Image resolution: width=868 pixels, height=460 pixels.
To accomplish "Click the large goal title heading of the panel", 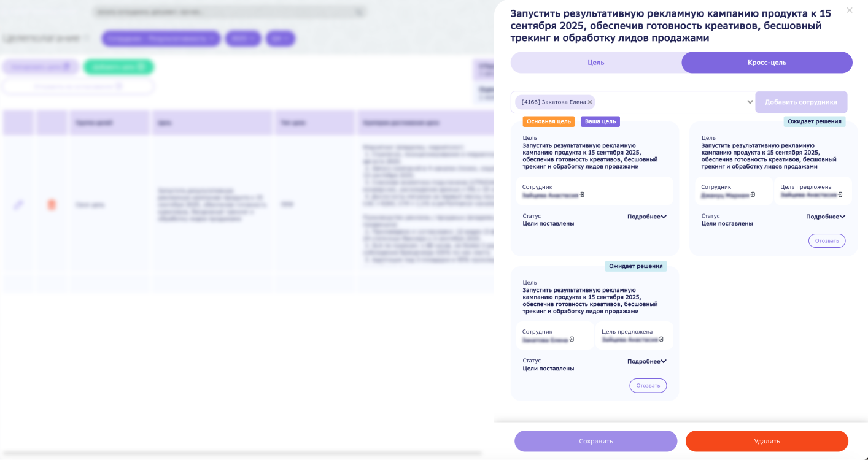I will pos(671,26).
